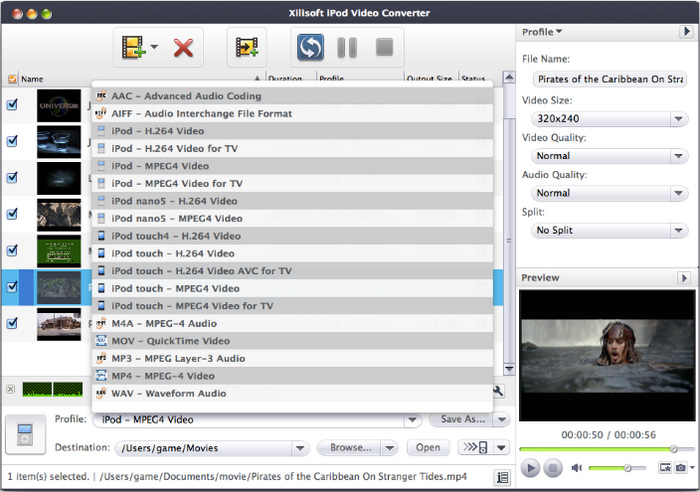Stop the preview playback
This screenshot has height=492, width=700.
point(553,468)
